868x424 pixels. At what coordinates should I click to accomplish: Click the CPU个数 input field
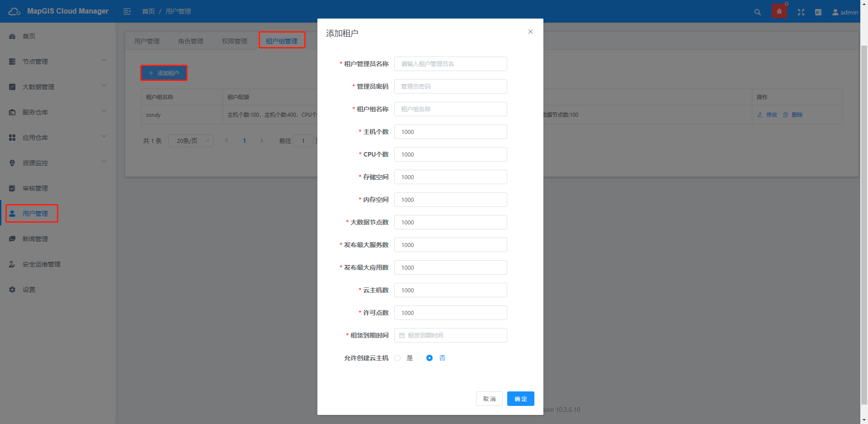451,154
